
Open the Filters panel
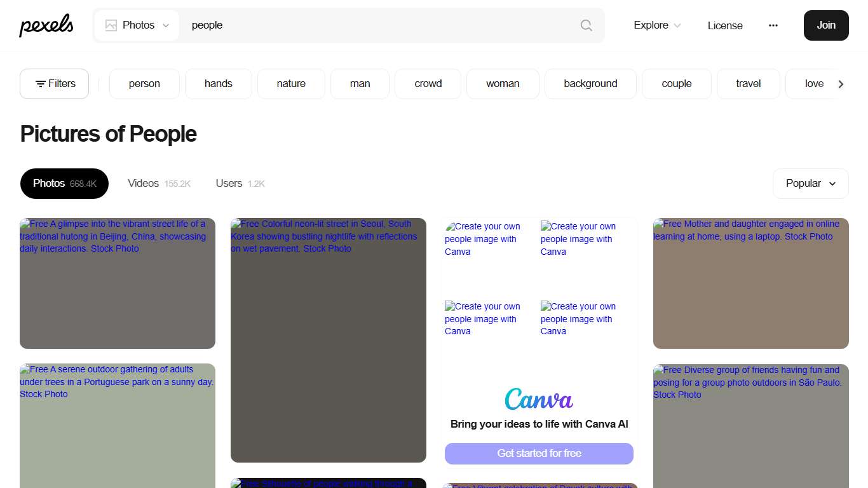pyautogui.click(x=55, y=84)
